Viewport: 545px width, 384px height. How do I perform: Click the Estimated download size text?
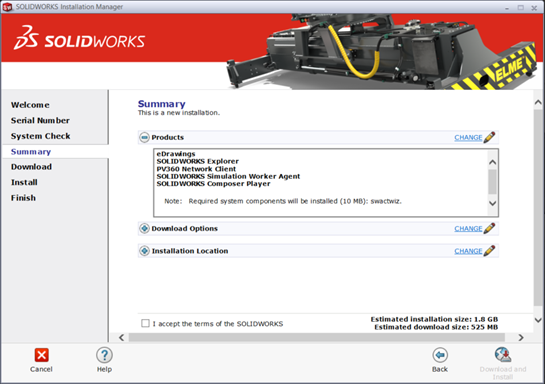(436, 327)
